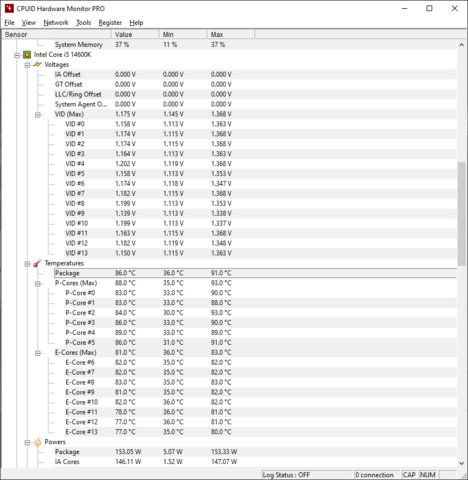The height and width of the screenshot is (480, 468).
Task: Click Log Status : OFF in status bar
Action: click(x=286, y=475)
